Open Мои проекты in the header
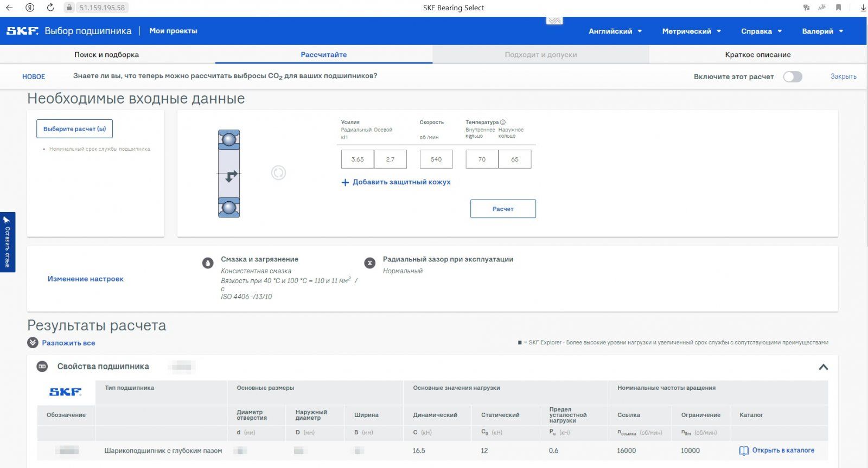The image size is (868, 468). [174, 31]
